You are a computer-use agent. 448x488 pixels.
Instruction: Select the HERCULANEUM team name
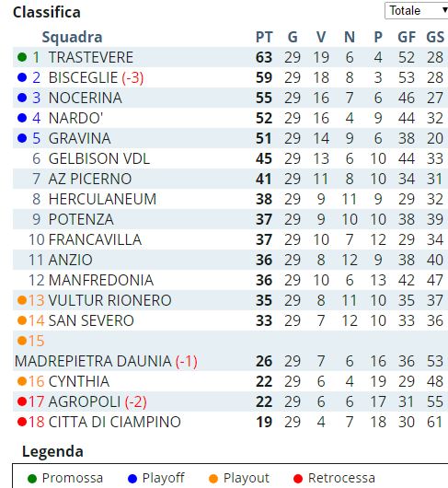point(102,199)
